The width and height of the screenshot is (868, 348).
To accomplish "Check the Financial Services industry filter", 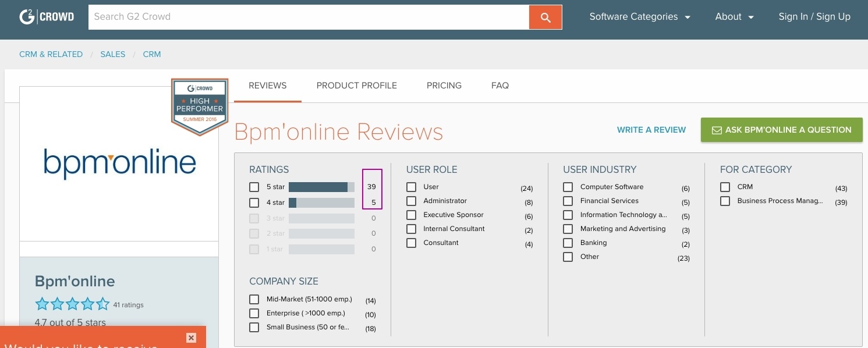I will (568, 201).
